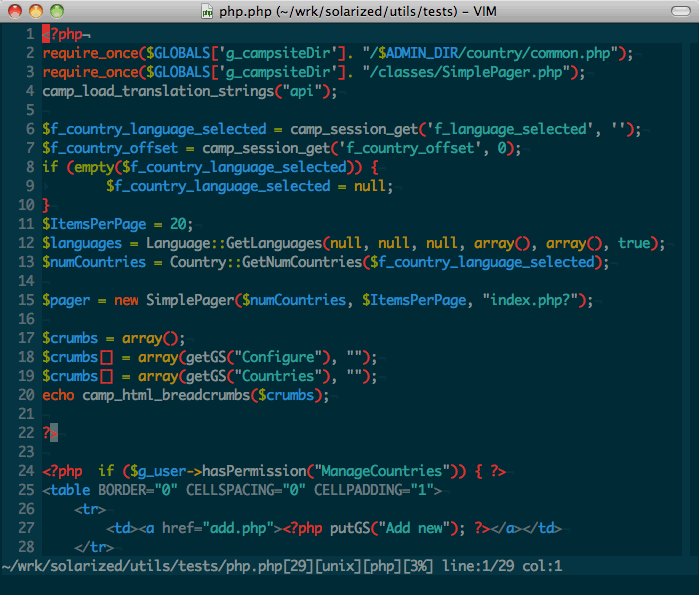Place cursor on SimplePager after the new keyword
This screenshot has height=595, width=699.
click(x=194, y=300)
